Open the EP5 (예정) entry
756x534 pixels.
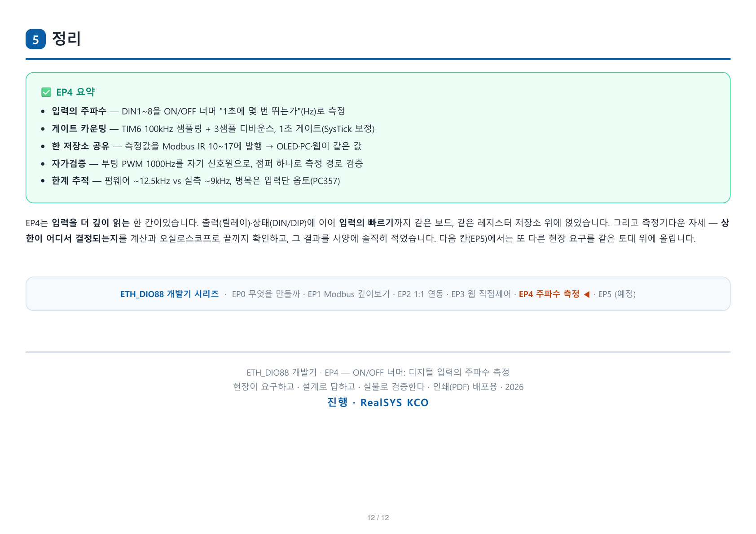pos(617,294)
